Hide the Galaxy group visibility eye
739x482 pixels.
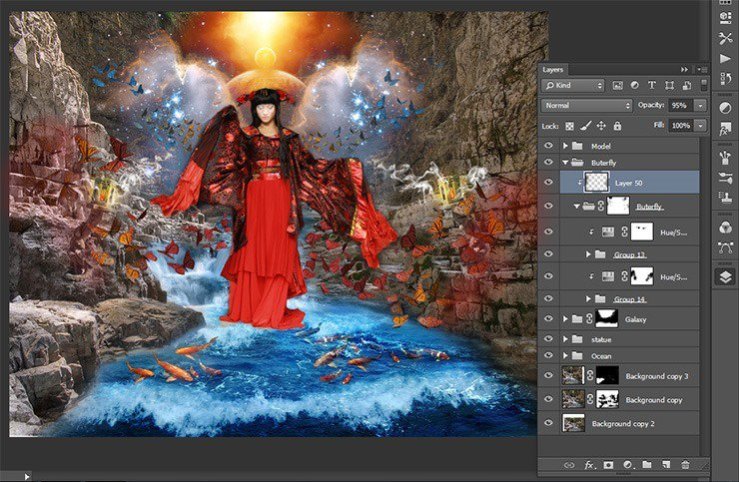click(x=549, y=319)
